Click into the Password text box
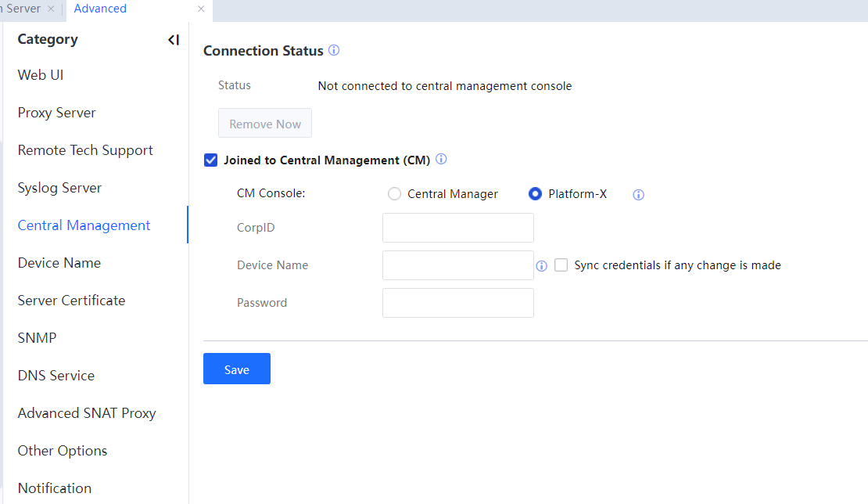 [x=457, y=303]
